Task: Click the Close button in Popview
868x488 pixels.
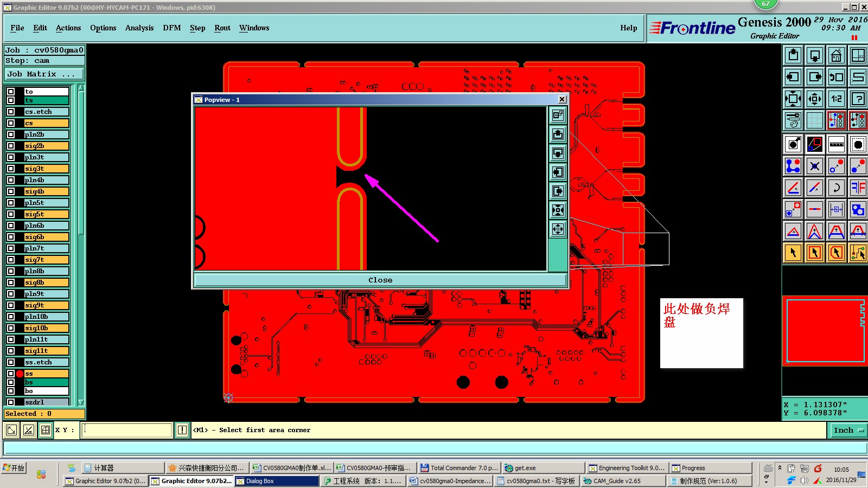Action: click(380, 280)
